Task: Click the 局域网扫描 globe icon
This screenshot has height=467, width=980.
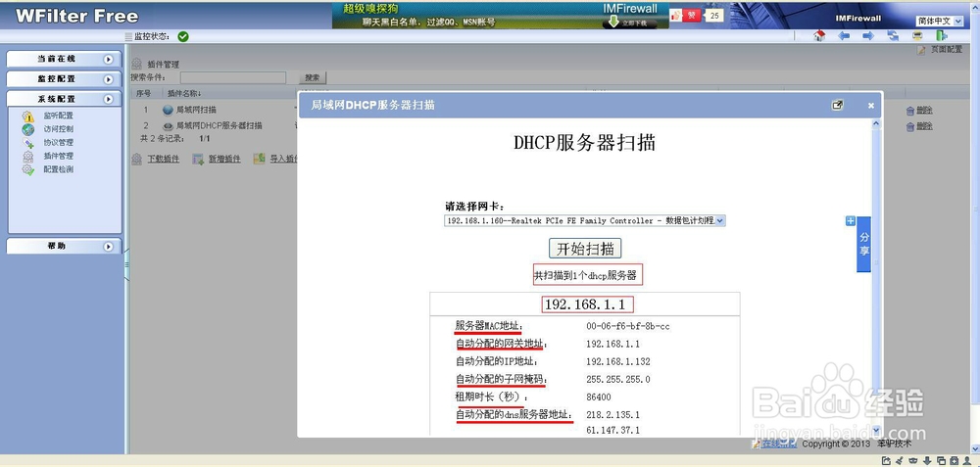Action: [168, 110]
